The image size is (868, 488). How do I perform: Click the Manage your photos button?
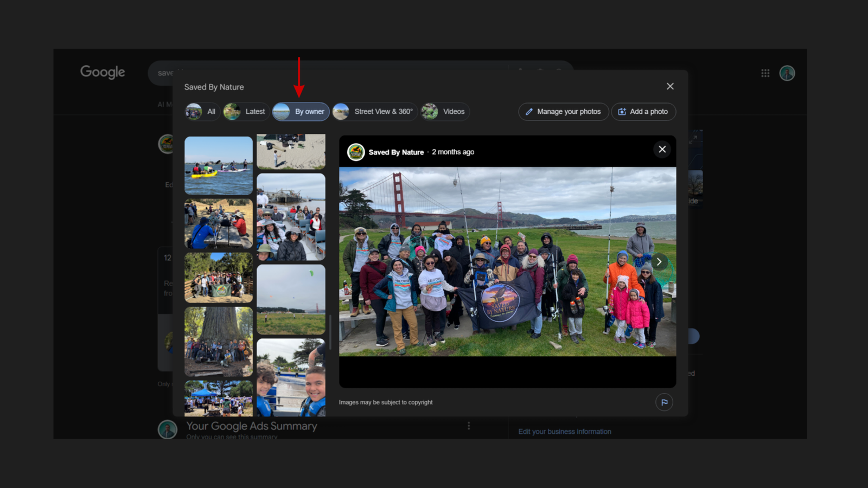click(x=563, y=112)
